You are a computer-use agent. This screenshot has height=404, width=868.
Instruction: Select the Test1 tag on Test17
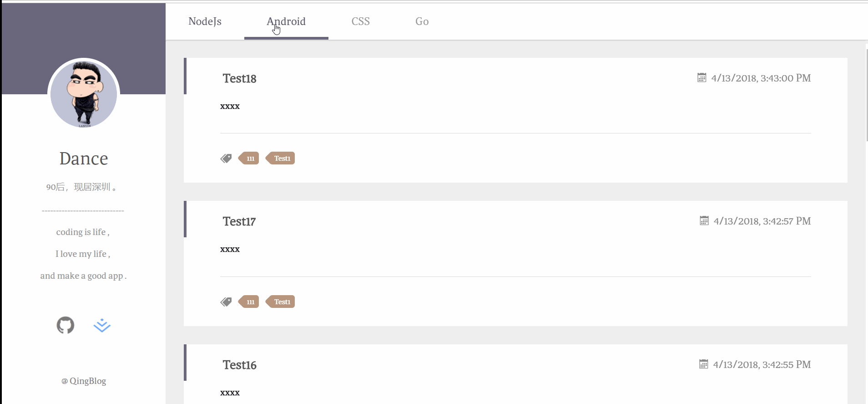pos(280,302)
